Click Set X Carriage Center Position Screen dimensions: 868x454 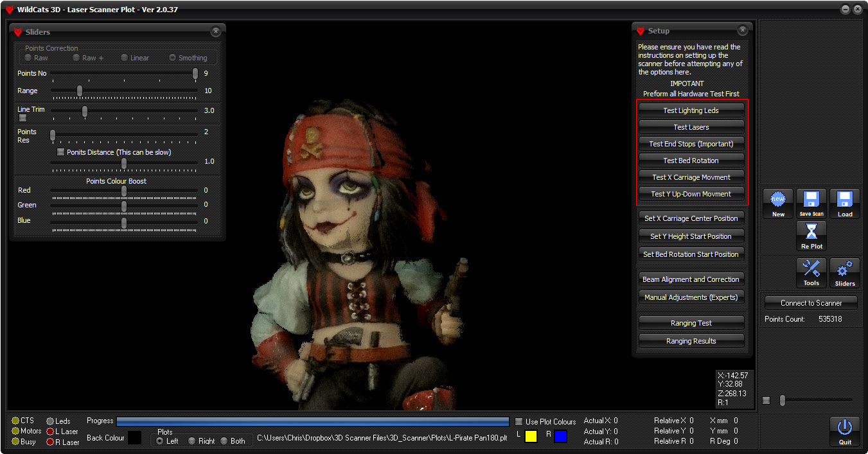pos(691,218)
